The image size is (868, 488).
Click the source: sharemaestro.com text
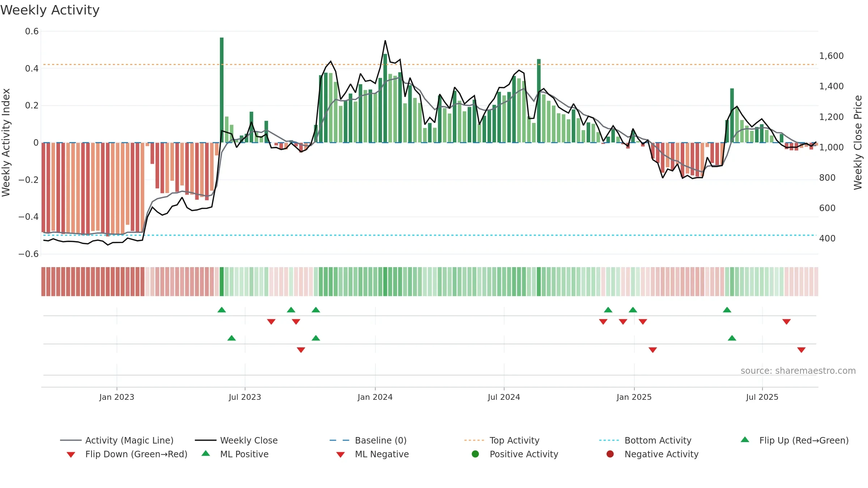(798, 371)
